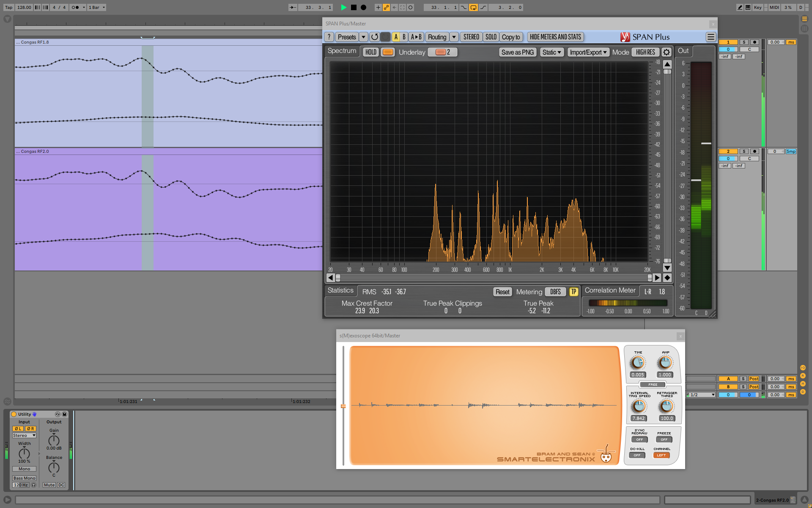Click the spectrum range down arrow
The height and width of the screenshot is (508, 812).
click(667, 268)
